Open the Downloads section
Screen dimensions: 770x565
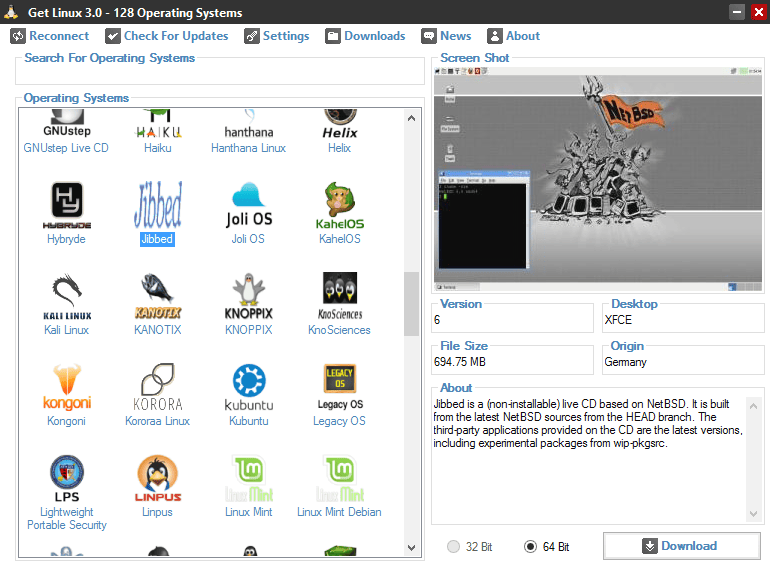[365, 36]
